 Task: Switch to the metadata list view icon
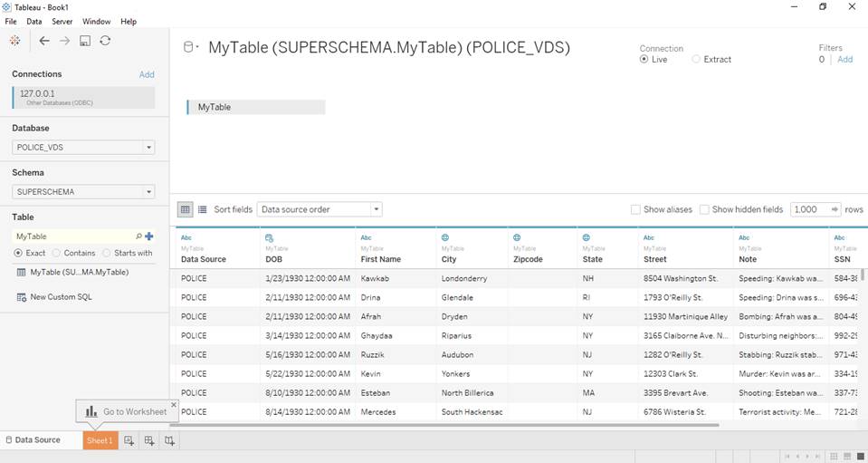(x=203, y=209)
